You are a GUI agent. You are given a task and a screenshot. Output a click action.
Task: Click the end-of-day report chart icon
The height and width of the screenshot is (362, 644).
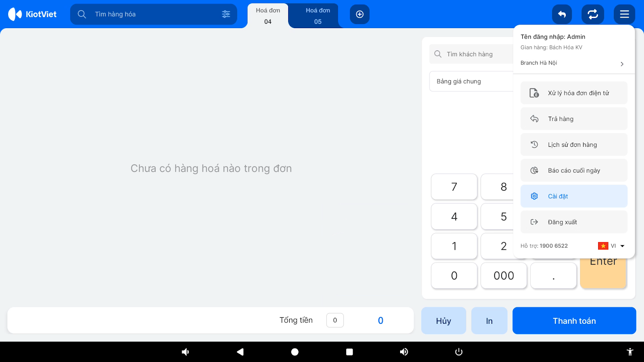[534, 170]
